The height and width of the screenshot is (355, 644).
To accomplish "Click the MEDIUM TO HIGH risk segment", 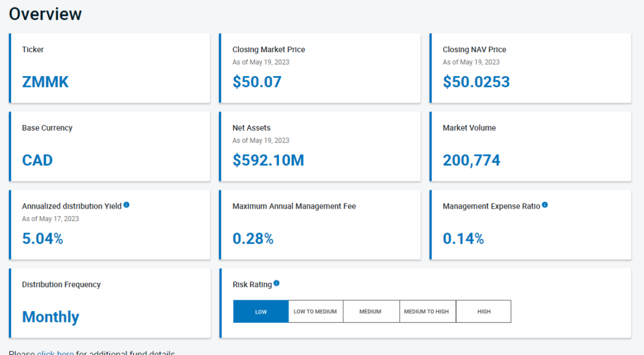I will [x=427, y=311].
